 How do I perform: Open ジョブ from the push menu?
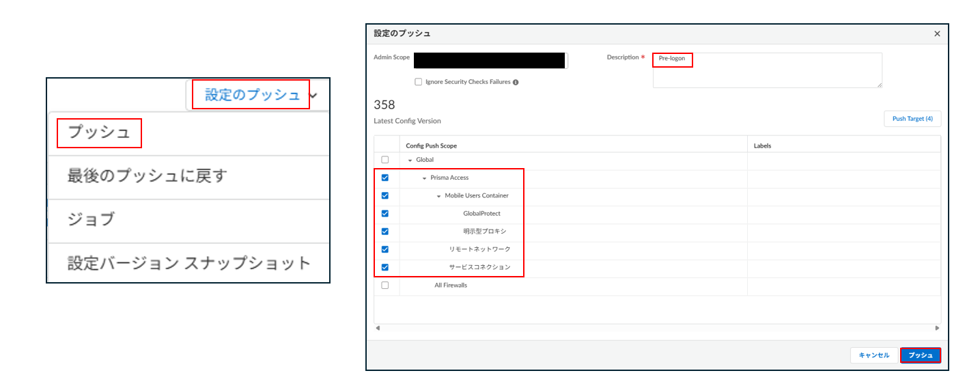(x=91, y=219)
